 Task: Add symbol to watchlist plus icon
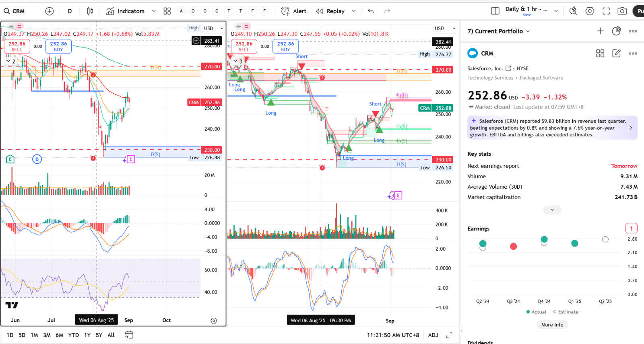tap(600, 31)
